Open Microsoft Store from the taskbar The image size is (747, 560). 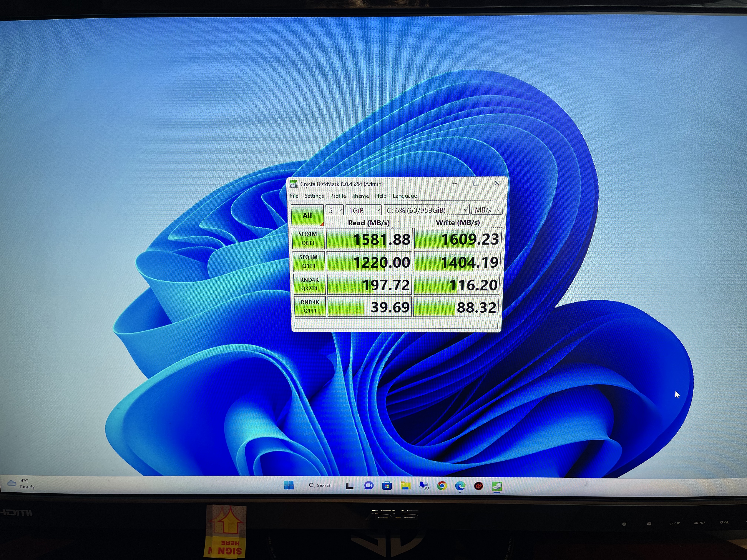(x=387, y=486)
